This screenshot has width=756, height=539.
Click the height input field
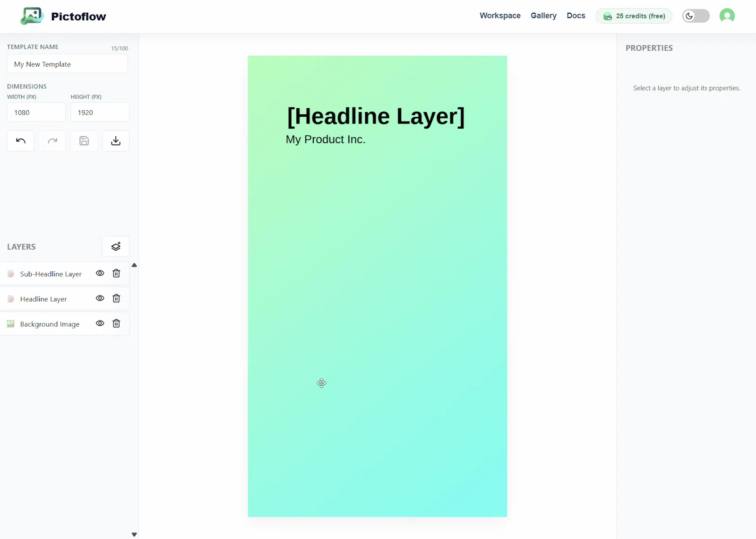pyautogui.click(x=100, y=113)
